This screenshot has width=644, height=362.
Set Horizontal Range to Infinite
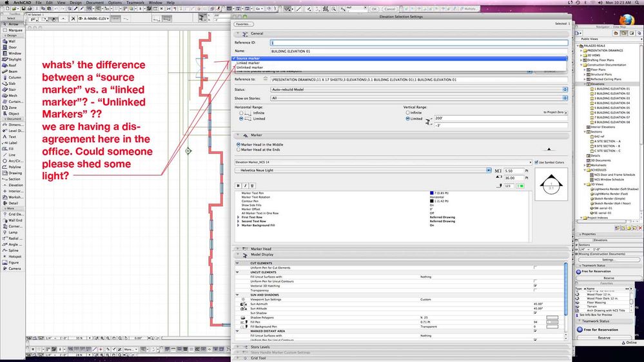(241, 113)
